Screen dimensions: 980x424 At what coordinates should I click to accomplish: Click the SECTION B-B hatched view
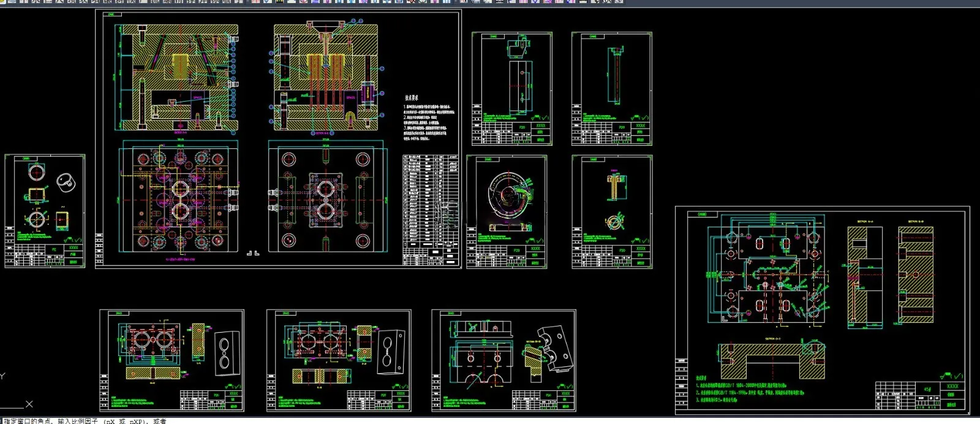[x=916, y=273]
